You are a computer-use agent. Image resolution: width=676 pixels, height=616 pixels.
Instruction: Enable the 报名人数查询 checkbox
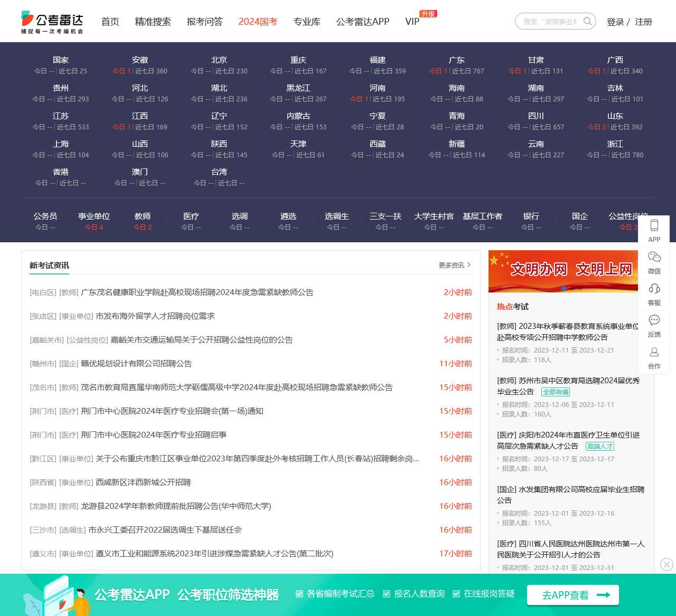coord(387,593)
